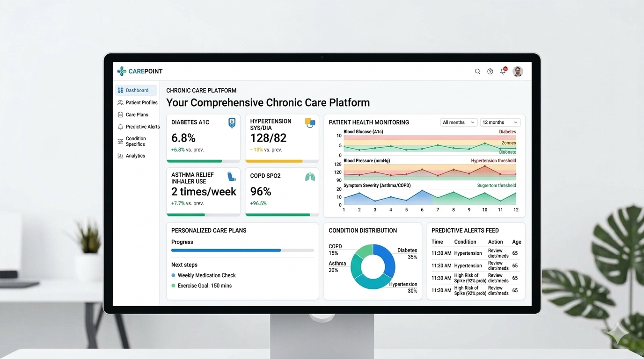Open the help question-mark icon

click(x=490, y=71)
